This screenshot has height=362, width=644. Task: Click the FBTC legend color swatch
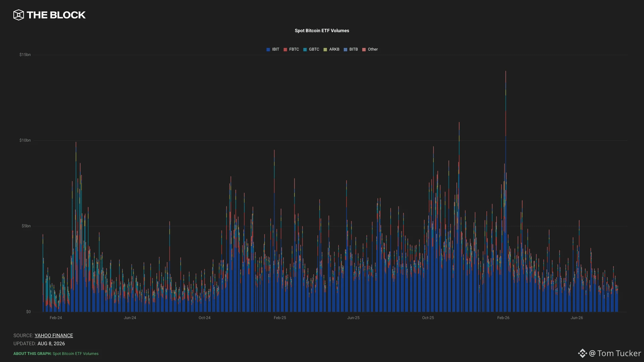click(285, 50)
